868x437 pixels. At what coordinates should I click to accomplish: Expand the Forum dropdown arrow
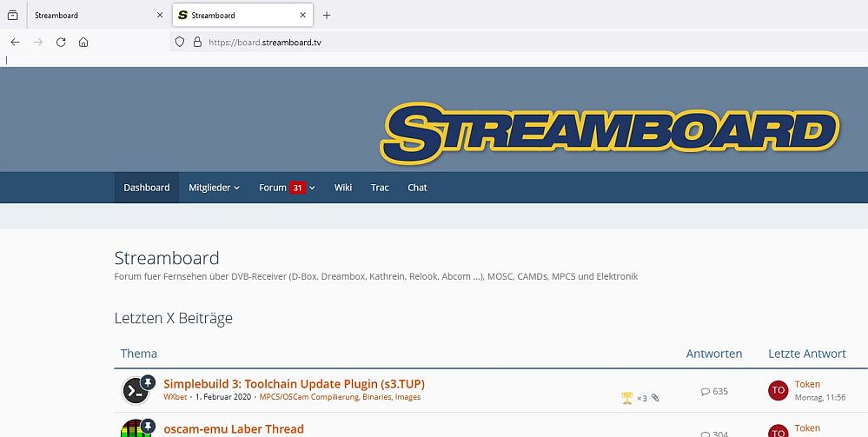pos(312,188)
